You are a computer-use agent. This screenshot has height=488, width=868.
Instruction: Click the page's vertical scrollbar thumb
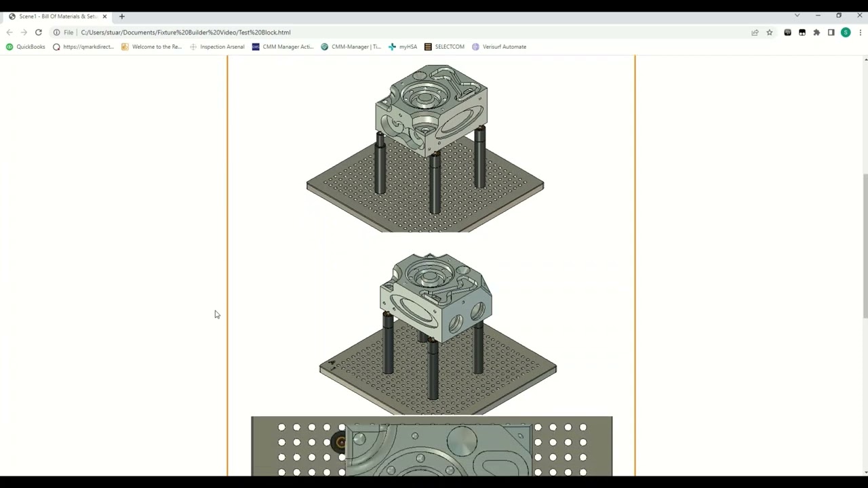(x=865, y=245)
